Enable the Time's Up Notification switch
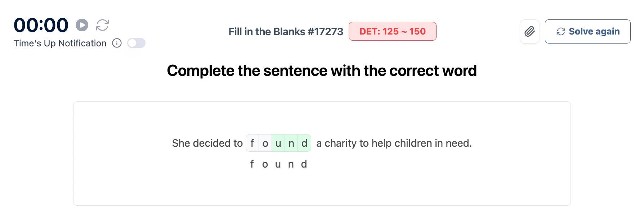Screen dimensions: 644x210 [136, 43]
